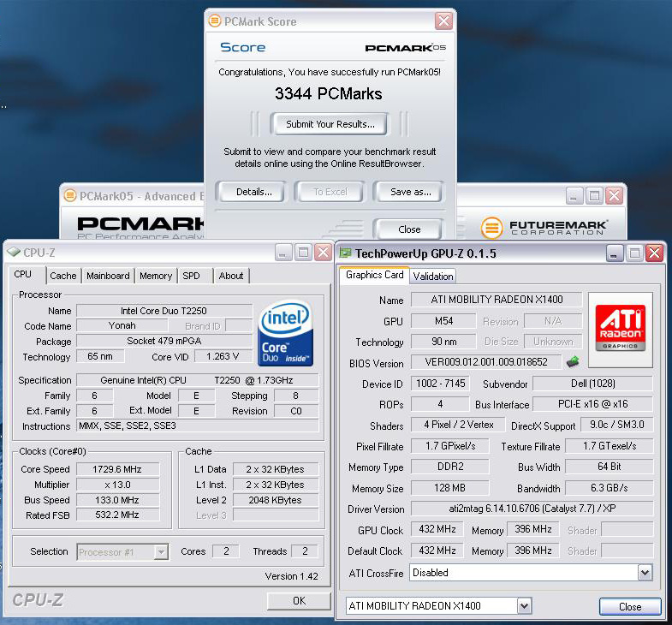Click the Code Name value Yonah
The width and height of the screenshot is (672, 625).
122,325
